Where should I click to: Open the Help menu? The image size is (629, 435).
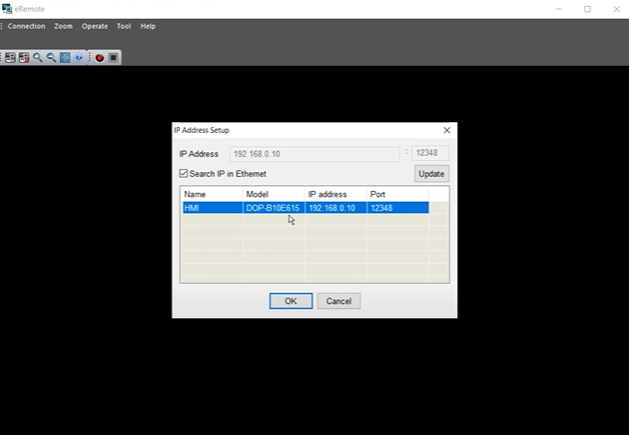coord(148,26)
